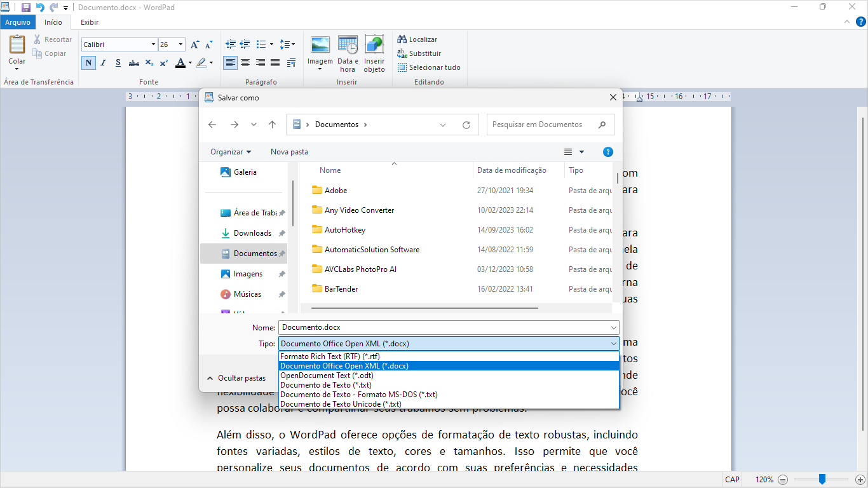Open the Colar dropdown arrow

17,69
